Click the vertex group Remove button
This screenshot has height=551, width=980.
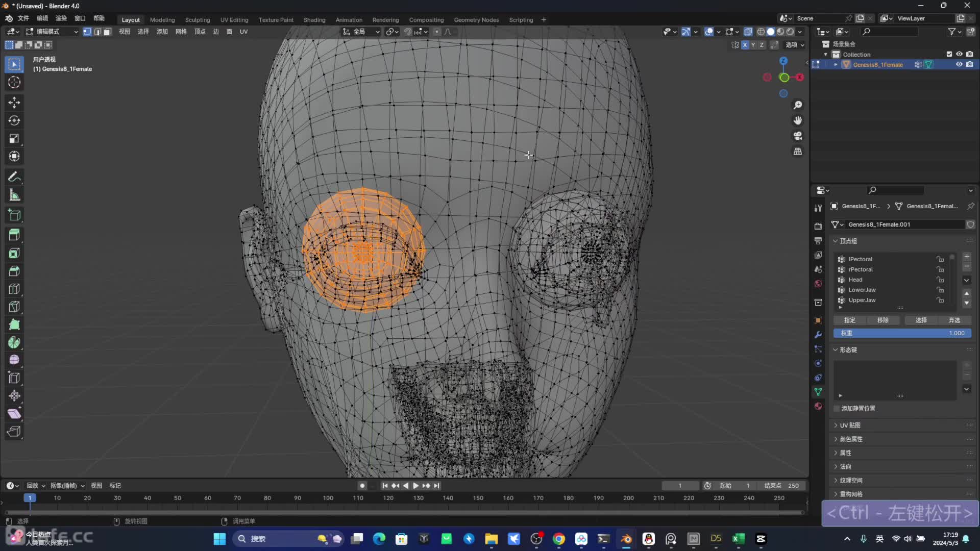(883, 320)
